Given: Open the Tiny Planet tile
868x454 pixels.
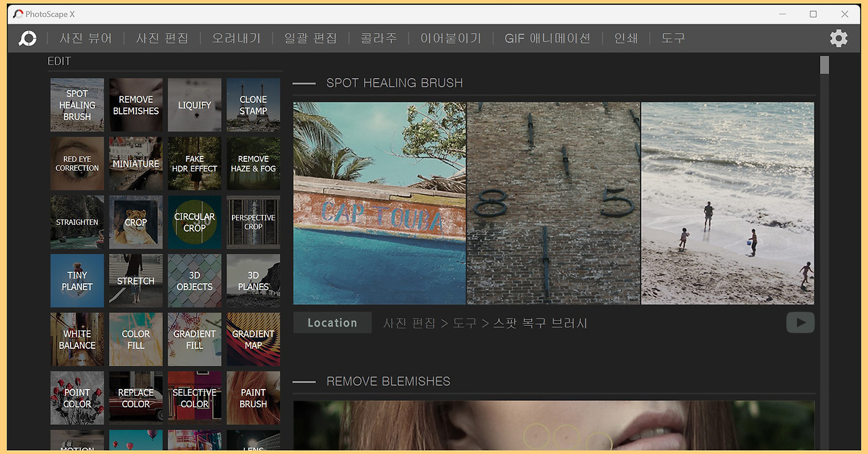Looking at the screenshot, I should [x=77, y=281].
